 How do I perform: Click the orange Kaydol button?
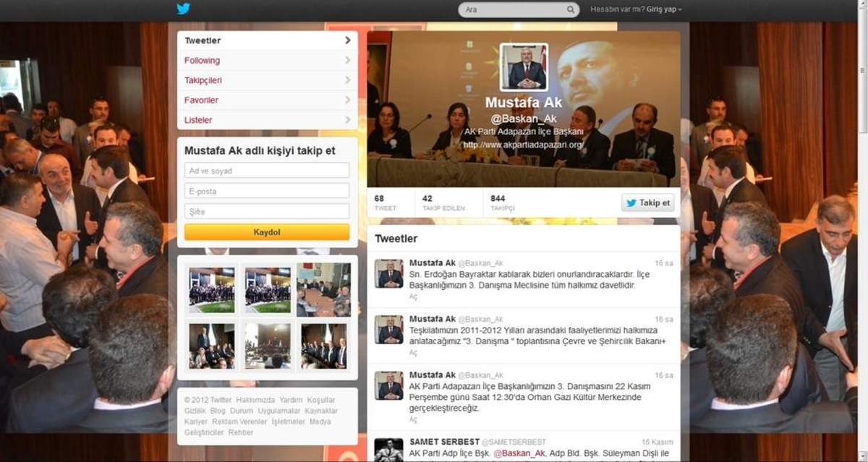[267, 232]
